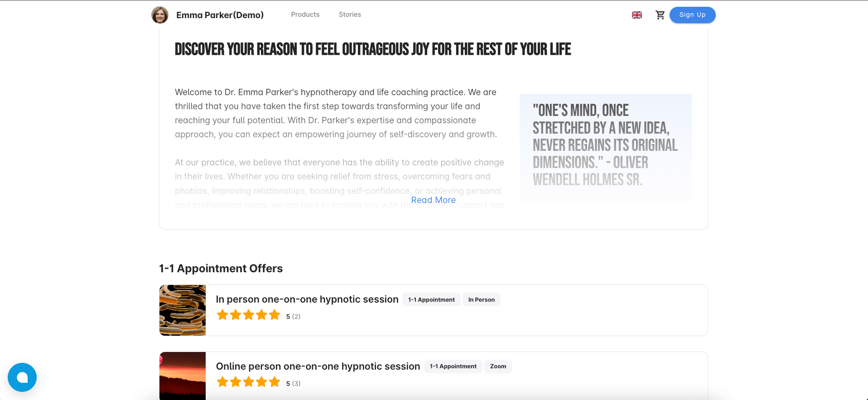Click the in-person session star rating
The image size is (868, 400).
248,315
